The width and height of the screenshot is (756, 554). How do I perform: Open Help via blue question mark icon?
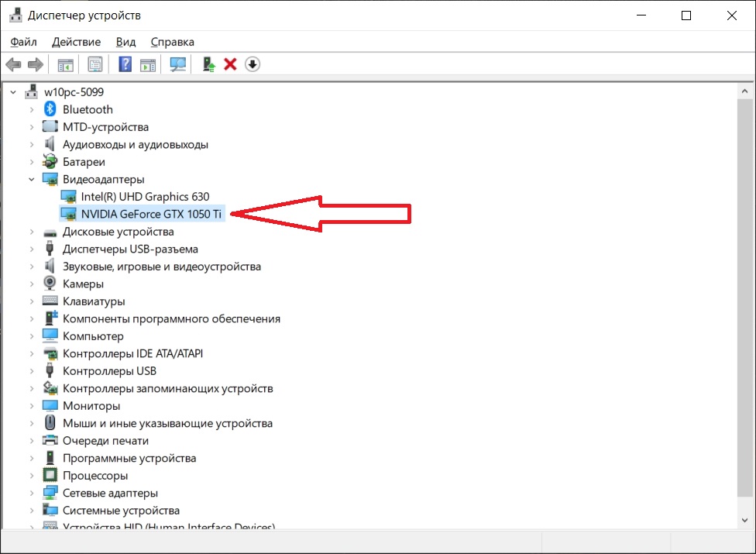[x=125, y=64]
